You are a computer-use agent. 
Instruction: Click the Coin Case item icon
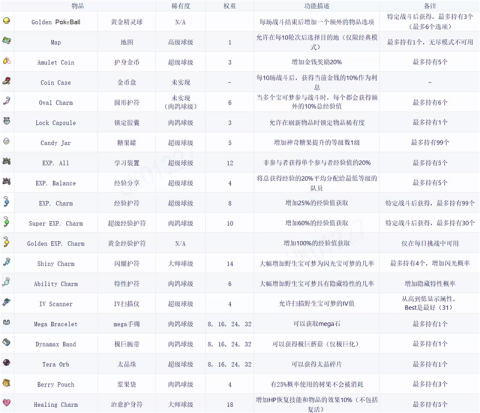pos(7,81)
